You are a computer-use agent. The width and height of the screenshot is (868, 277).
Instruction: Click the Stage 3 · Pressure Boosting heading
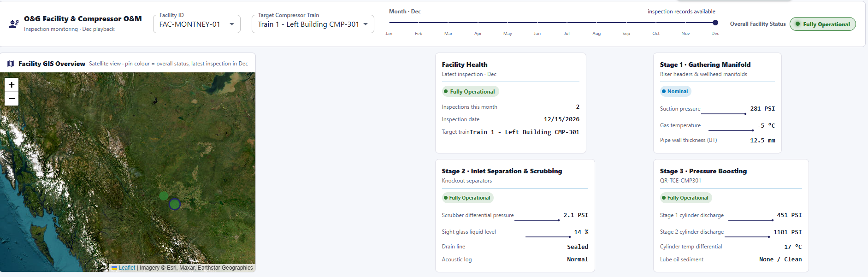click(703, 171)
